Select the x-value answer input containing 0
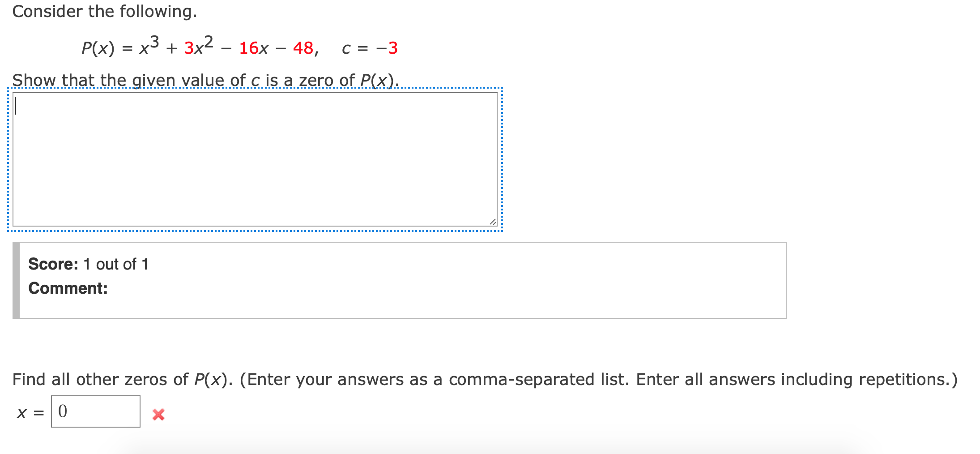Viewport: 980px width, 454px height. (95, 412)
